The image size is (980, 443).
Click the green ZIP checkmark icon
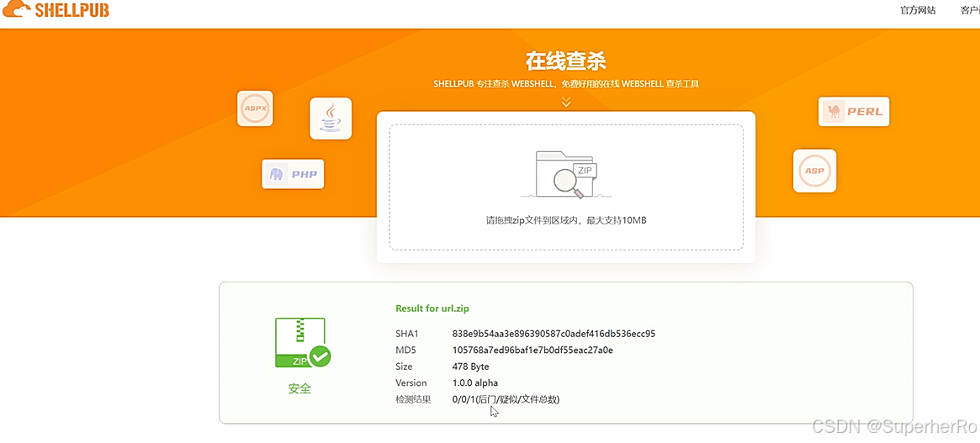[303, 342]
